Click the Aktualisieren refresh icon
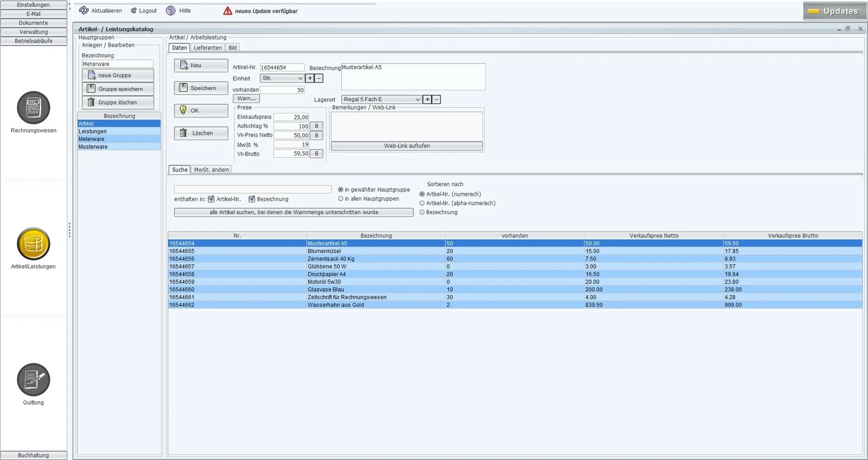The width and height of the screenshot is (868, 460). pyautogui.click(x=84, y=11)
